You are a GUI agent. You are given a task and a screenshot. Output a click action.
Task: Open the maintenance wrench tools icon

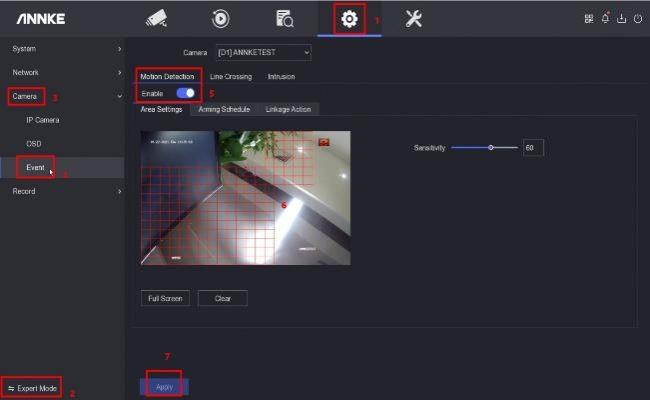(x=413, y=18)
